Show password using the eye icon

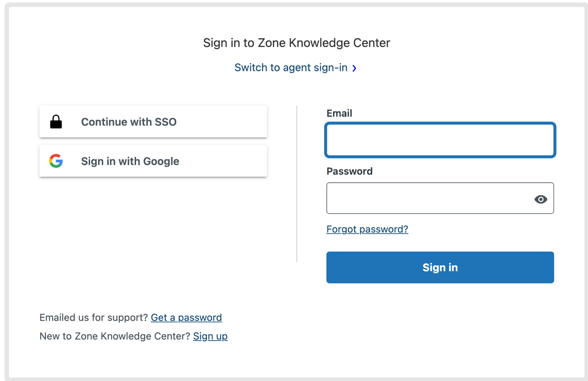tap(541, 199)
